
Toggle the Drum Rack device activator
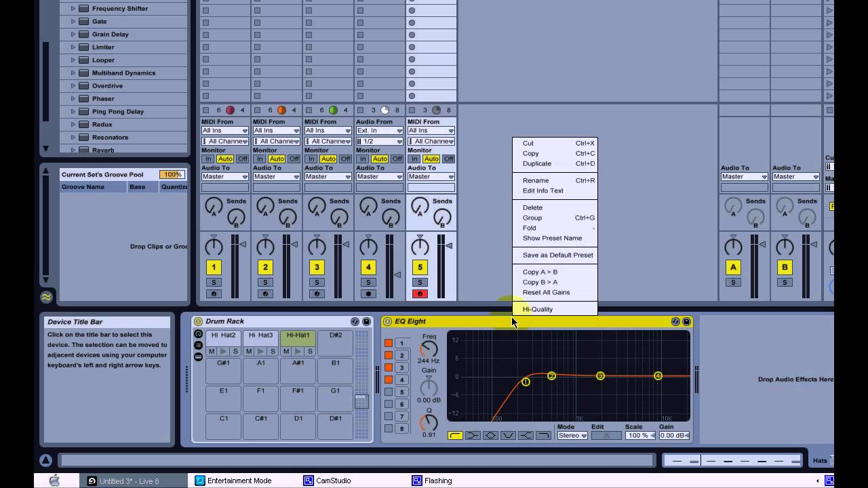199,321
